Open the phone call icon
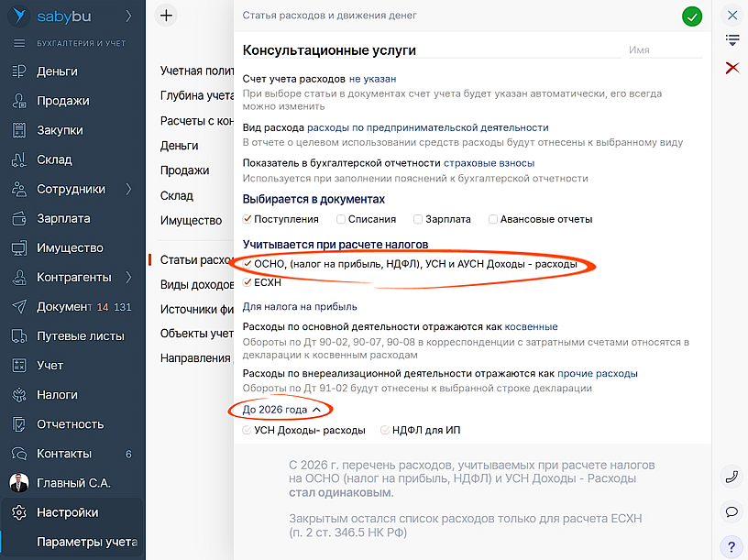Viewport: 748px width, 560px height. point(731,476)
